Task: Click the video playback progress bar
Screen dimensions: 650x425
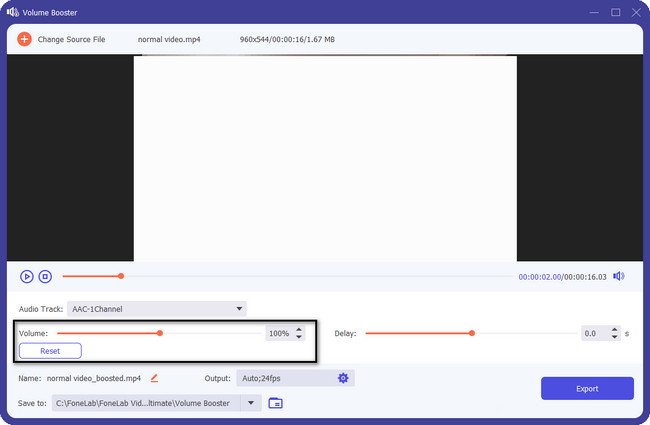Action: pos(300,276)
